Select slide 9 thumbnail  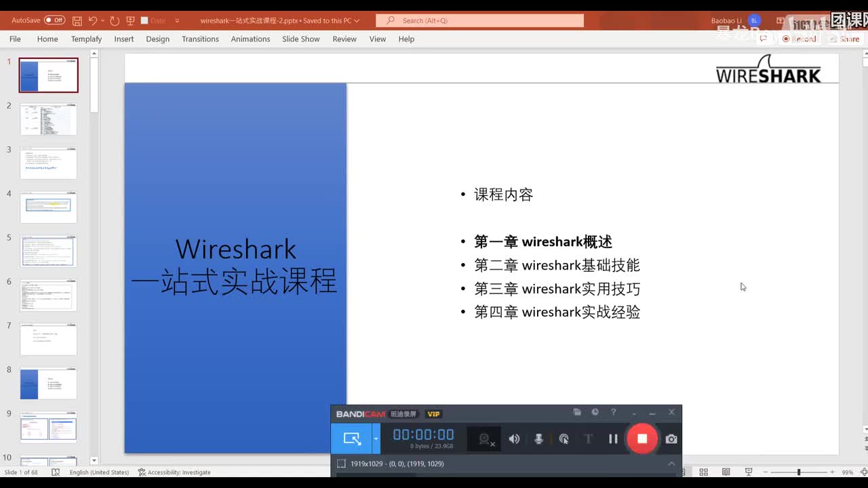[x=48, y=428]
